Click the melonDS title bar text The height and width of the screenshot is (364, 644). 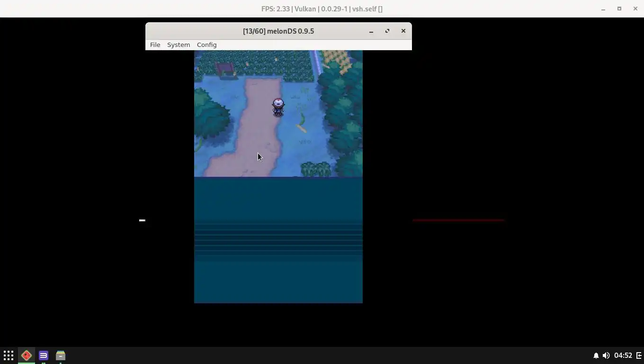pyautogui.click(x=278, y=31)
